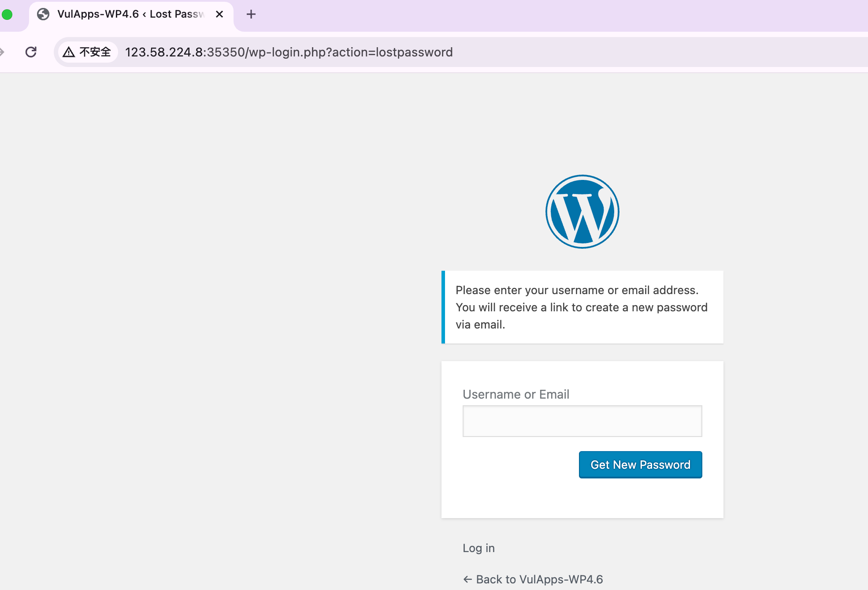Viewport: 868px width, 590px height.
Task: Click the left arrow before Back to VulApps
Action: (x=467, y=579)
